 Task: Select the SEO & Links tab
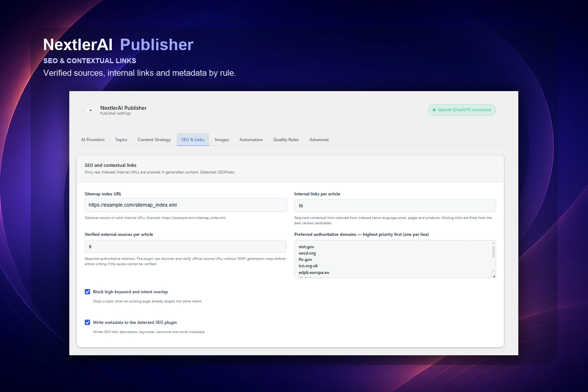pyautogui.click(x=193, y=140)
